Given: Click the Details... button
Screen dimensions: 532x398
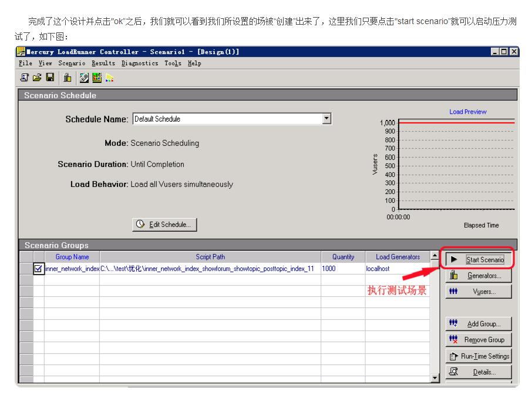Looking at the screenshot, I should [x=479, y=372].
